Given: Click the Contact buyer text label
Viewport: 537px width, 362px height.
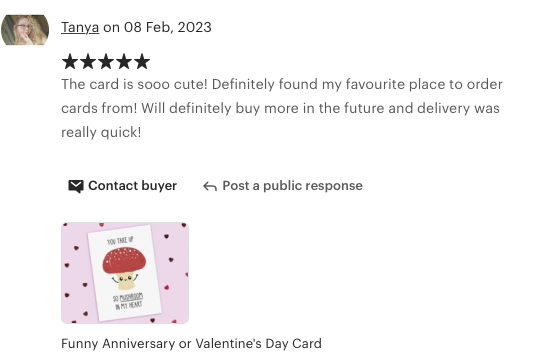Looking at the screenshot, I should [133, 186].
